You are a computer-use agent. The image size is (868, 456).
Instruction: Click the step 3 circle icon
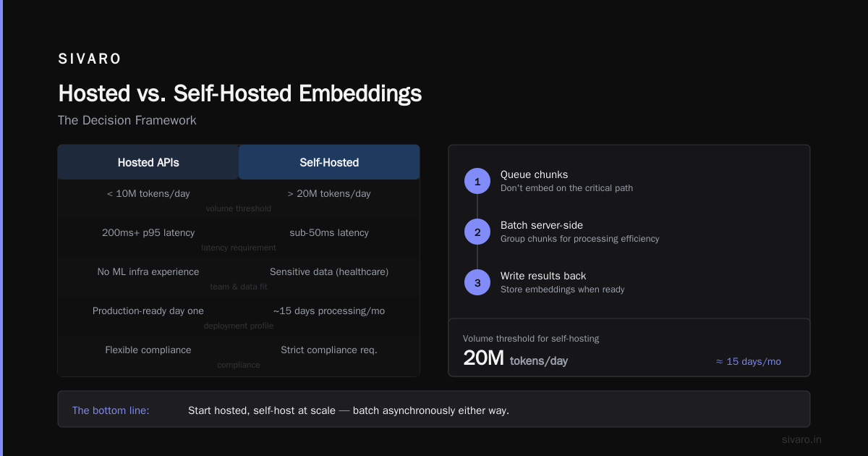click(477, 282)
